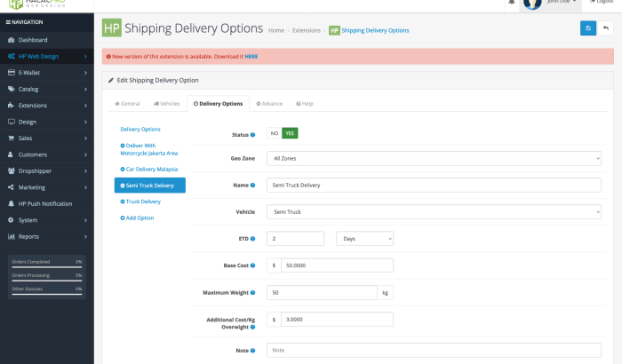Toggle the Navigation sidebar header

coord(24,22)
